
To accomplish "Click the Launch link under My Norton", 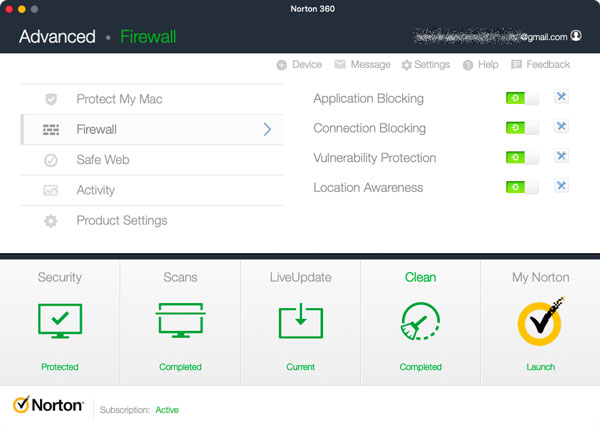I will [540, 367].
